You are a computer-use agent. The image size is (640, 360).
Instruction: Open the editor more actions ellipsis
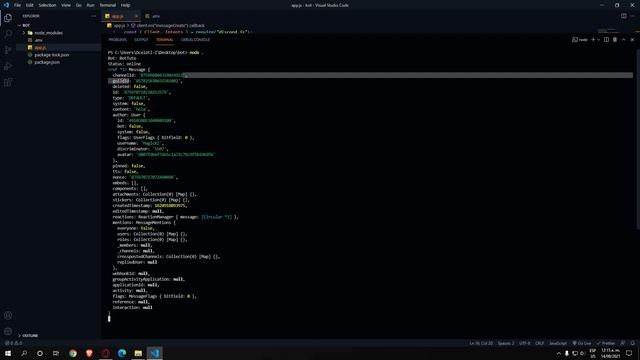click(x=632, y=16)
